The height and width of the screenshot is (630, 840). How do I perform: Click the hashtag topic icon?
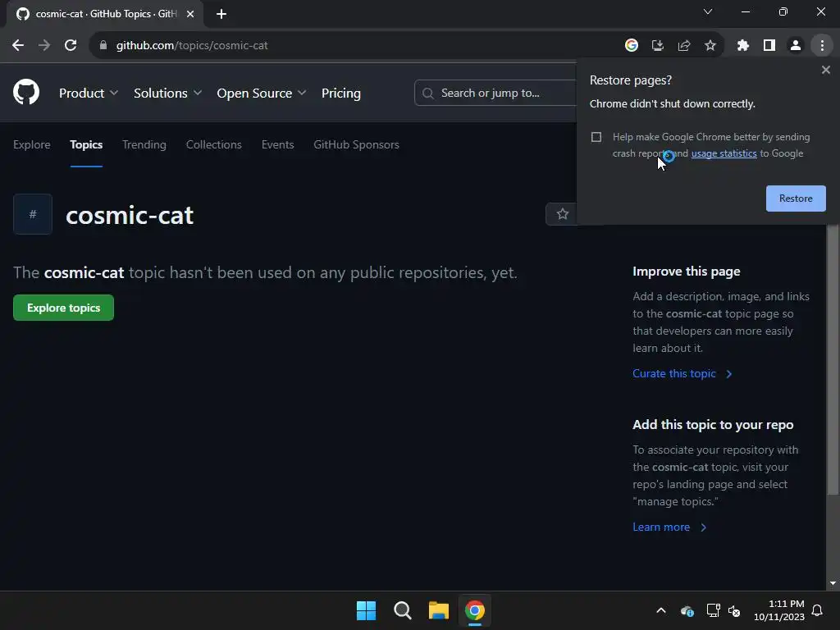(x=33, y=214)
